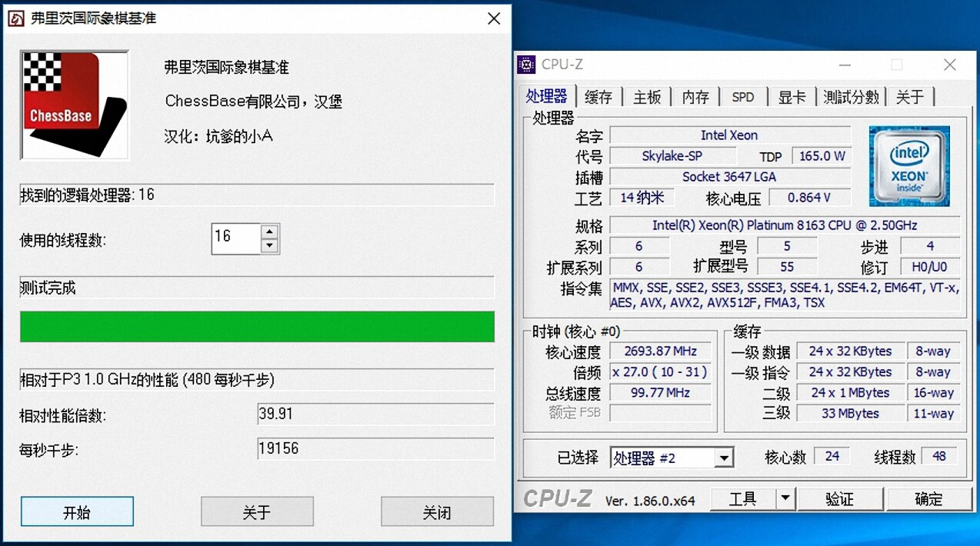
Task: Open the 主板 tab in CPU-Z
Action: click(647, 97)
